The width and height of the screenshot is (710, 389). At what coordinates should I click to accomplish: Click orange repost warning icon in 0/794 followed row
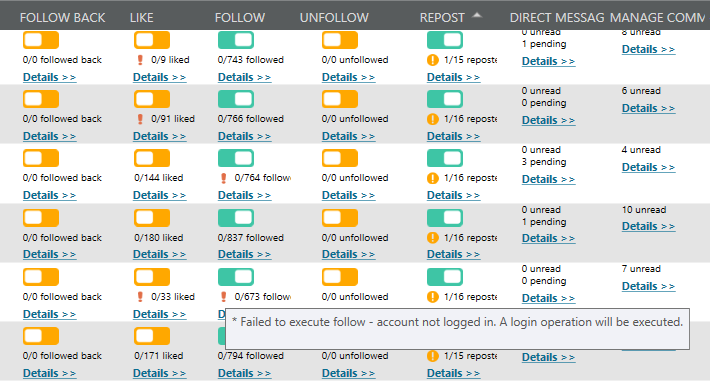point(433,356)
